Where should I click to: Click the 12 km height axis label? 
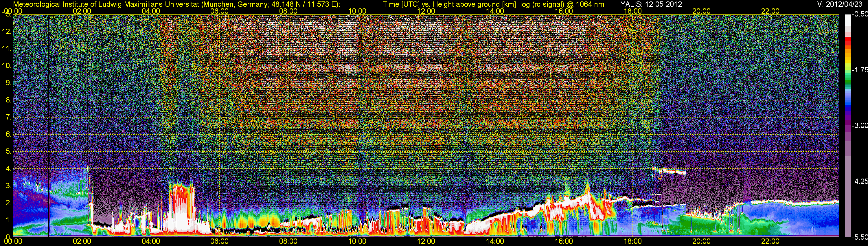[6, 32]
